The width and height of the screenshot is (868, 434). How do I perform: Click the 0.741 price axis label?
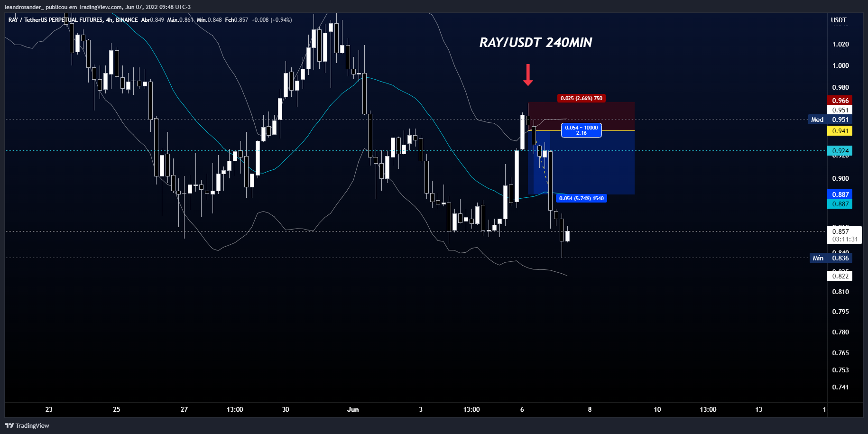[840, 387]
